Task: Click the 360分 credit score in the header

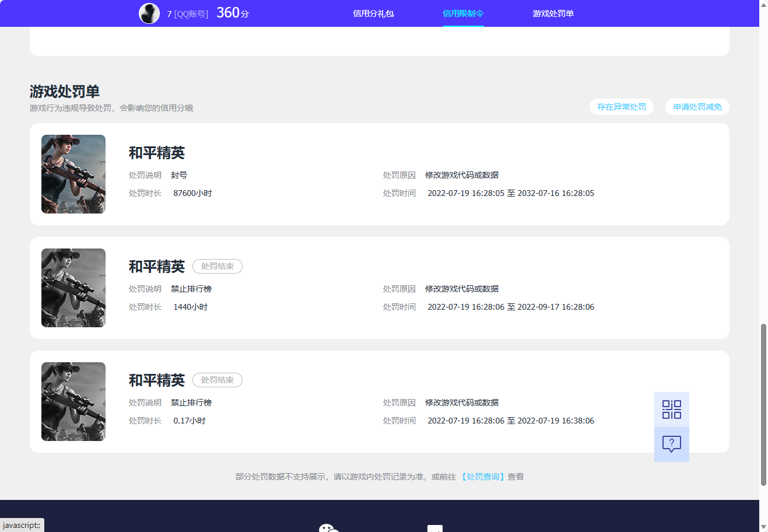Action: click(233, 13)
